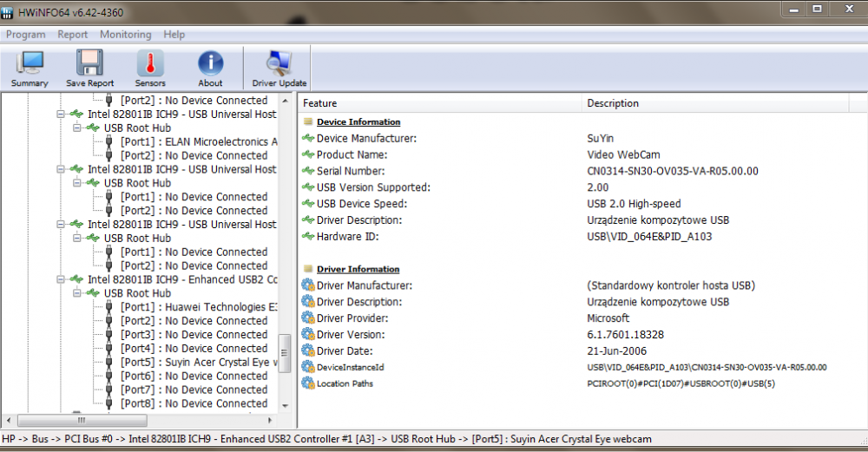Image resolution: width=868 pixels, height=452 pixels.
Task: Click the SuYin manufacturer value
Action: (600, 138)
